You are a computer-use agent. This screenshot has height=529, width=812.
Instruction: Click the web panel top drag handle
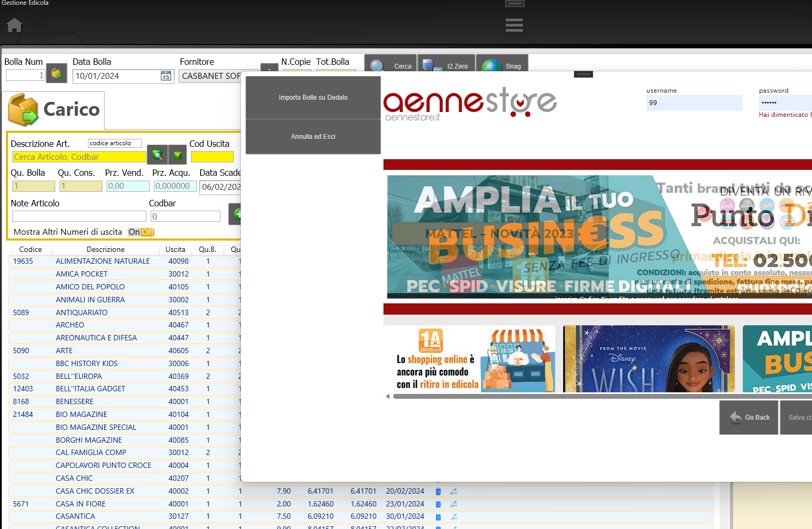[x=583, y=74]
